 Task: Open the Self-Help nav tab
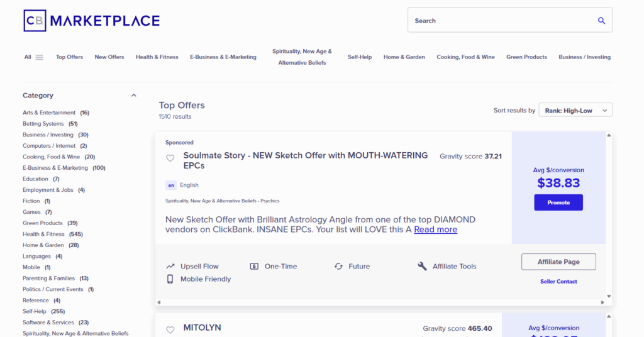point(359,57)
